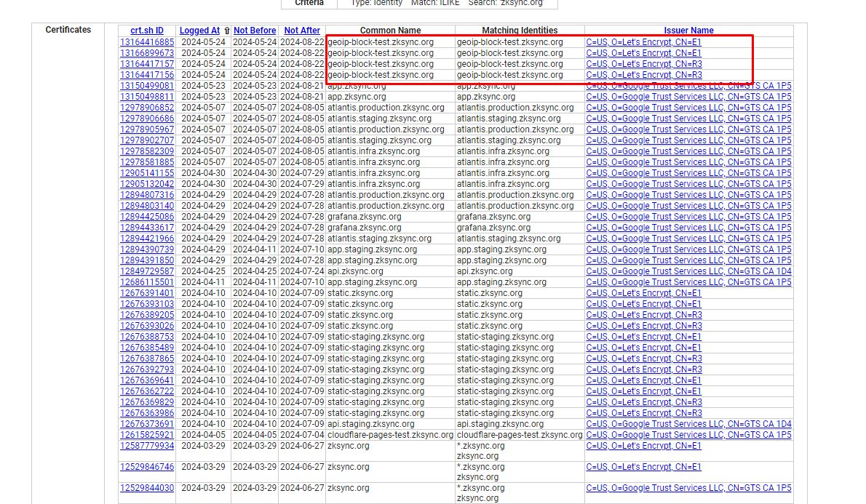Click the sort arrow beside Logged At

[x=226, y=31]
